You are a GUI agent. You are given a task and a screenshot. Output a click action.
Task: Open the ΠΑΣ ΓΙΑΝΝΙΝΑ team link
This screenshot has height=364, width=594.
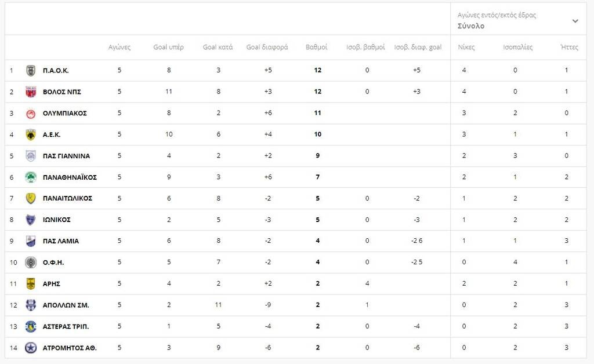point(66,156)
